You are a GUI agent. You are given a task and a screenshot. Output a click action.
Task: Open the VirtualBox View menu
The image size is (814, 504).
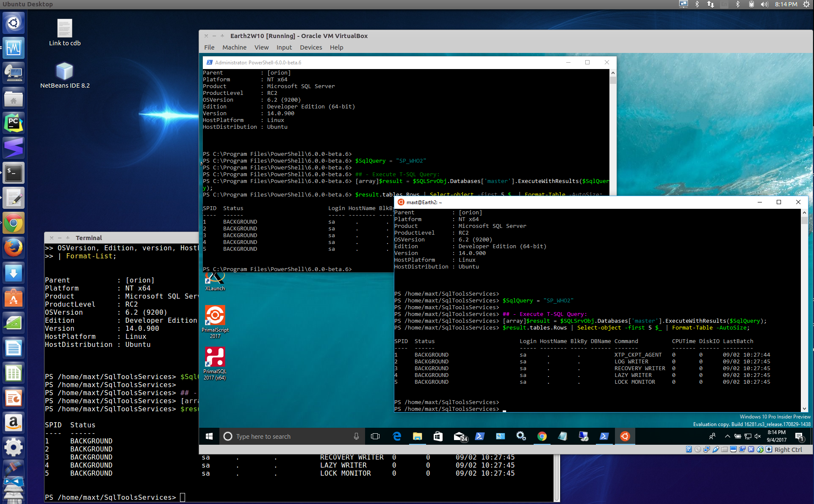261,47
